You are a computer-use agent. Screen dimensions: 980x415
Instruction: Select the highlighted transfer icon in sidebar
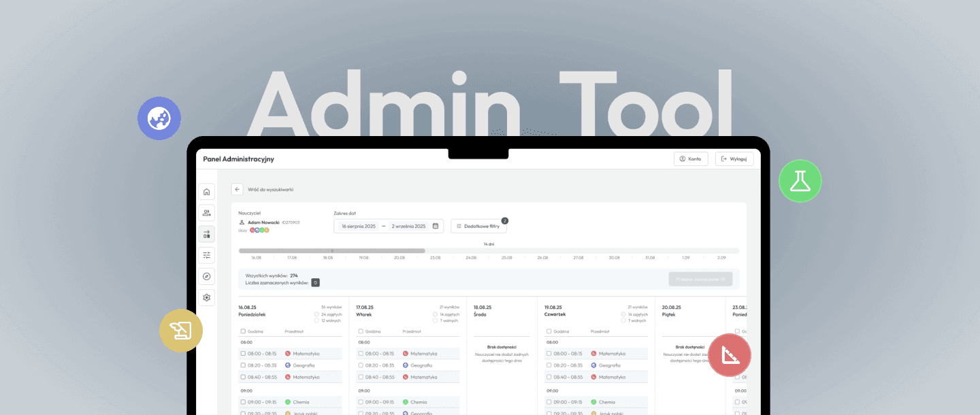coord(206,233)
